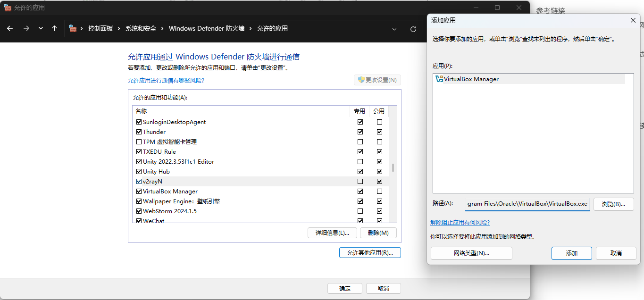This screenshot has height=300, width=644.
Task: Toggle public network for Thunder
Action: pos(379,132)
